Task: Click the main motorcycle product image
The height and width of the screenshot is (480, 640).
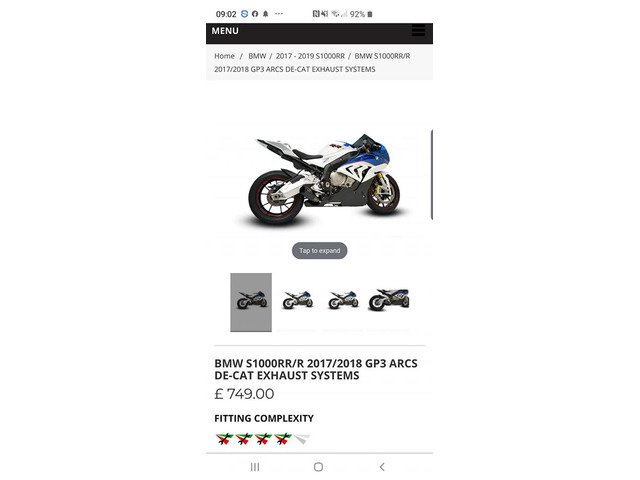Action: 320,180
